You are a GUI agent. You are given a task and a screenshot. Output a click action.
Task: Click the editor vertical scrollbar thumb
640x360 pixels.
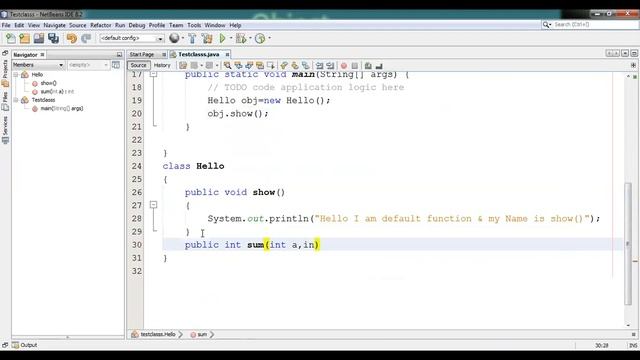tap(628, 244)
